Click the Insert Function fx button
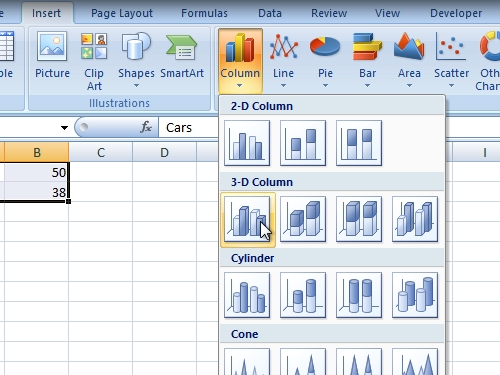Screen dimensions: 500x375 (146, 127)
